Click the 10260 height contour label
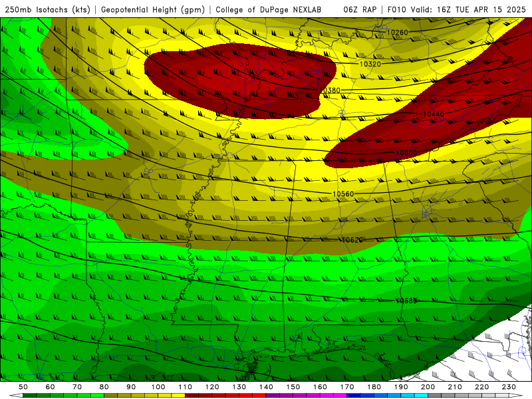 (x=397, y=33)
